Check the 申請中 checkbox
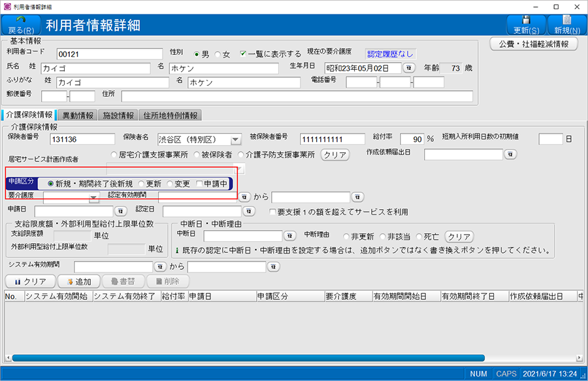Image resolution: width=588 pixels, height=381 pixels. [x=199, y=184]
